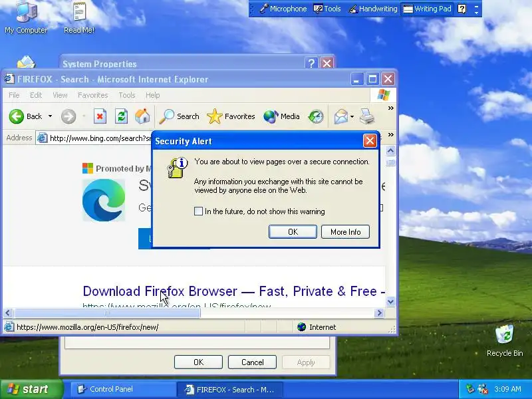Open the Microphone language bar button

pos(283,9)
